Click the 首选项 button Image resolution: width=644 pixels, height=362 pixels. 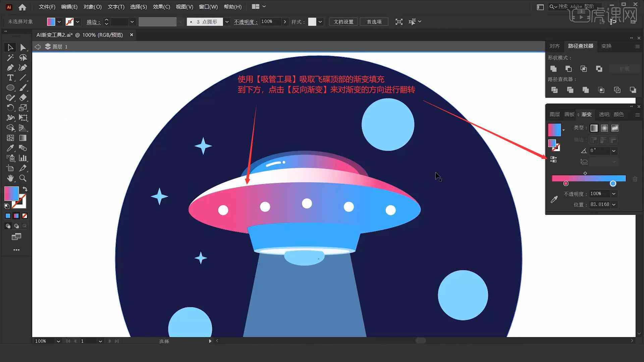(374, 21)
